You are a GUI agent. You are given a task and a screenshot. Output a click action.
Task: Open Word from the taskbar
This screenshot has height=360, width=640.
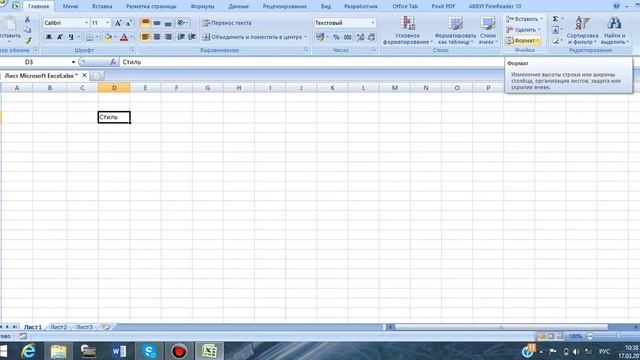coord(119,351)
